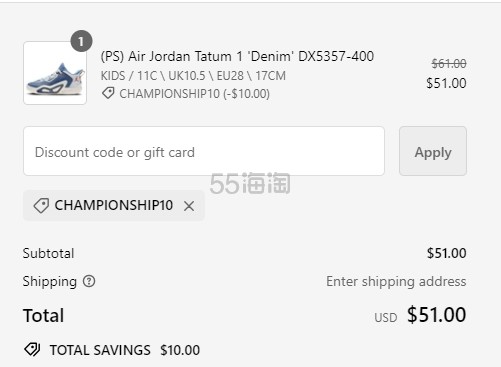
Task: Click the CHAMPIONSHIP10 (-$10.00) line item text
Action: [194, 94]
